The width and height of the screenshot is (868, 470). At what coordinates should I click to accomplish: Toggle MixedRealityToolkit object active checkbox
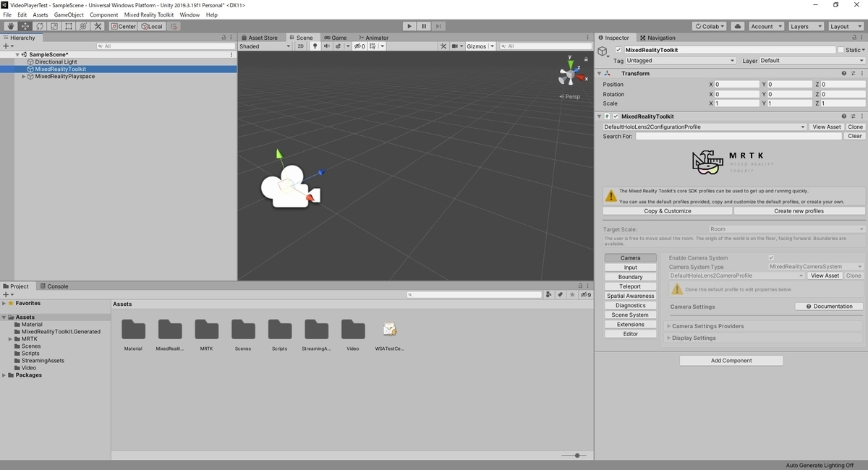click(x=618, y=51)
